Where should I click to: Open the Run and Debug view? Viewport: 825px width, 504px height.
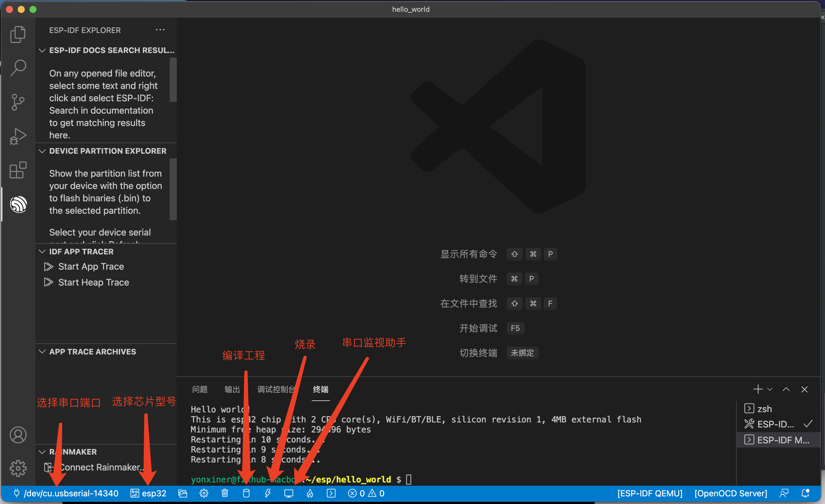coord(18,136)
